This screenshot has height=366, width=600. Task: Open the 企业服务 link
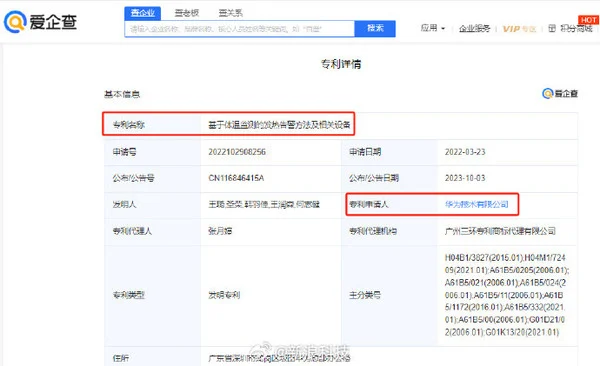pos(474,28)
